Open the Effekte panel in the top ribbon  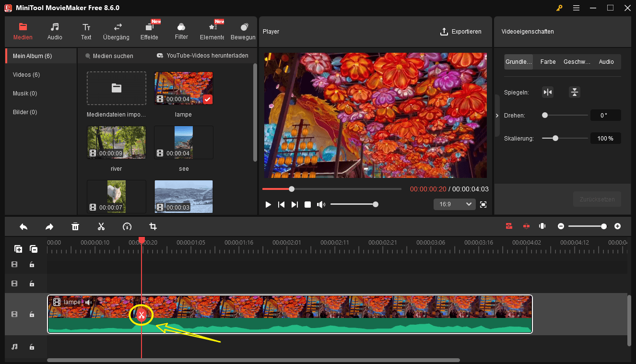[x=149, y=31]
